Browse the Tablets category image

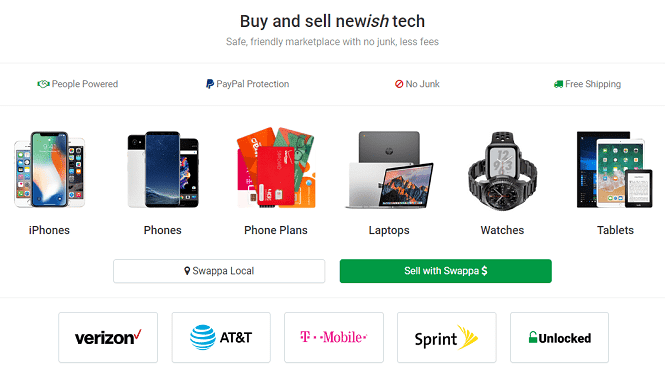tap(615, 170)
